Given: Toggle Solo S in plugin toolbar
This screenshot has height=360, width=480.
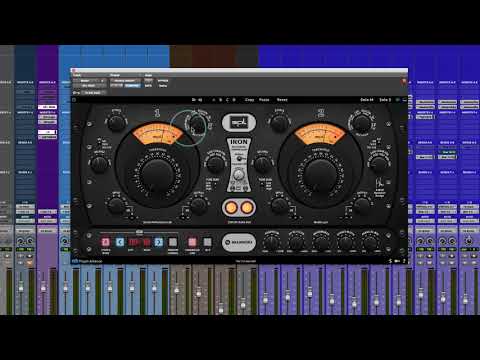Looking at the screenshot, I should (x=385, y=100).
